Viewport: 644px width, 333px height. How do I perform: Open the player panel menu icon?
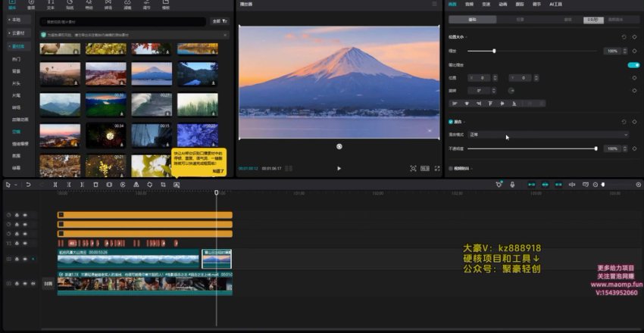434,4
